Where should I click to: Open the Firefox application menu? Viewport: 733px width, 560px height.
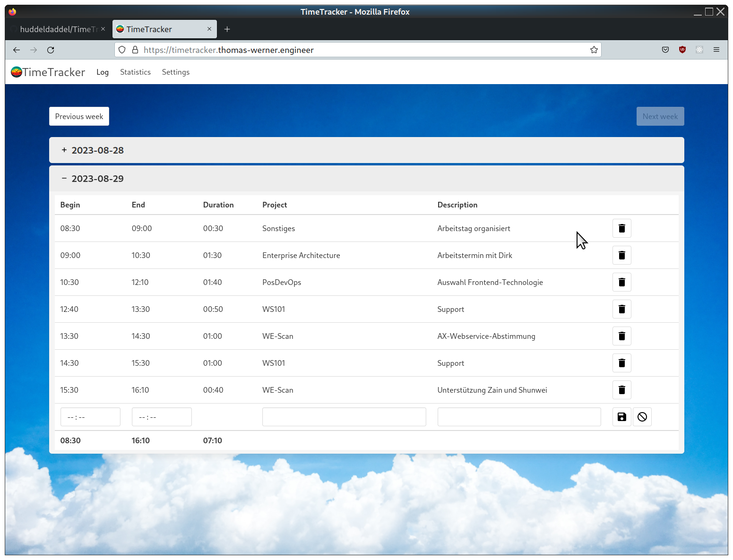(716, 50)
